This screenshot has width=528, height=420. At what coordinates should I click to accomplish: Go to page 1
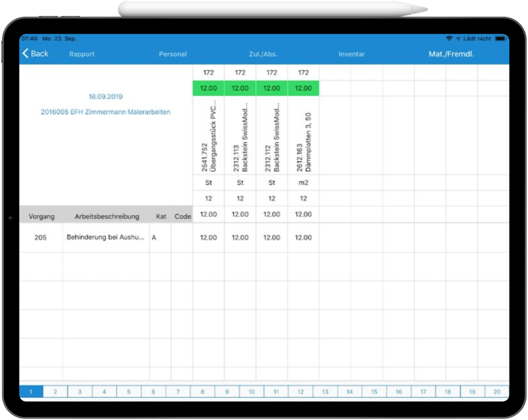31,392
